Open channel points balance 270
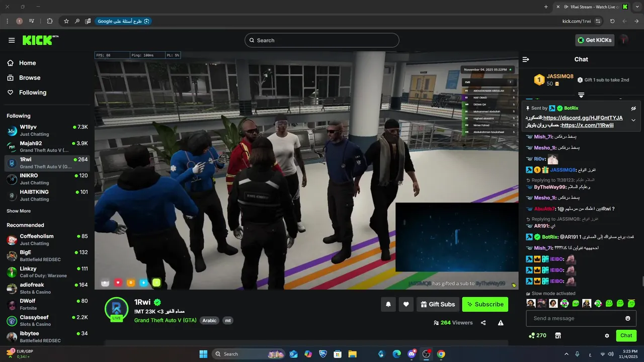 coord(537,335)
